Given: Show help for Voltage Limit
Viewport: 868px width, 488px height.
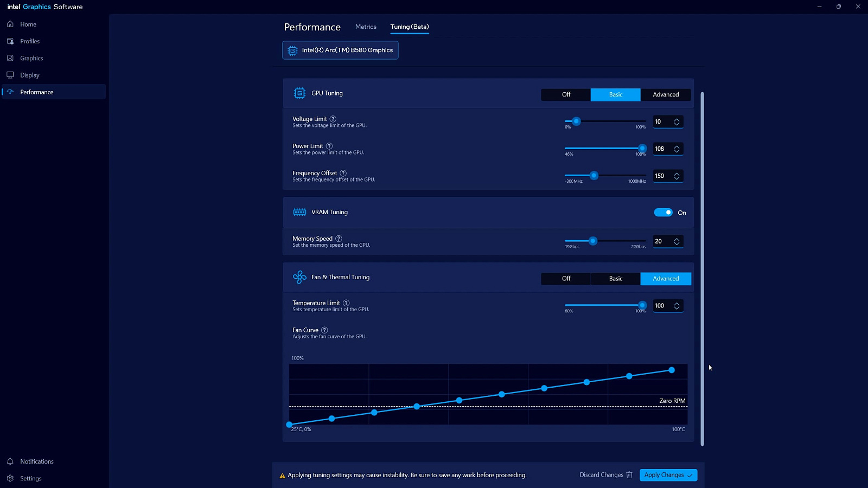Looking at the screenshot, I should pyautogui.click(x=333, y=119).
